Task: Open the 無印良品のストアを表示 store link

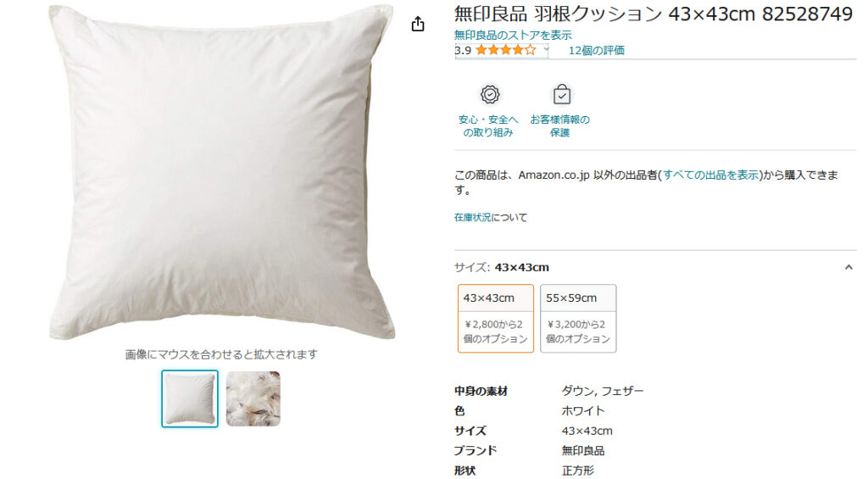Action: (513, 35)
